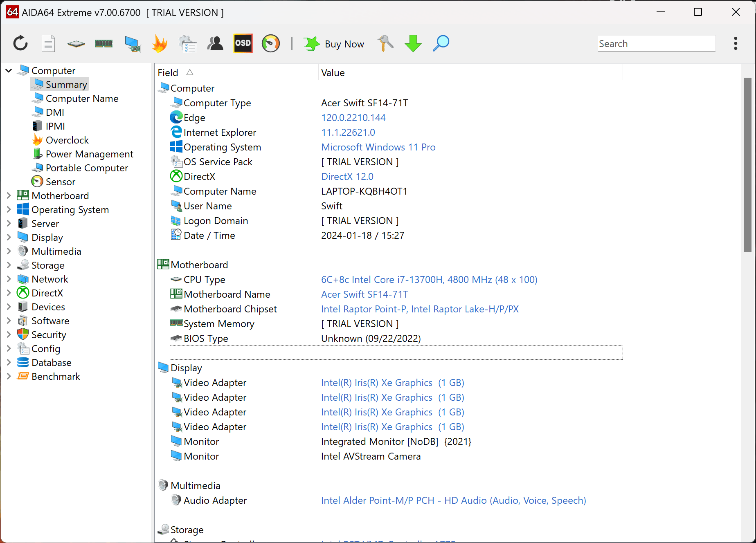Open Intel Raptor Point-P chipset link
The image size is (756, 543).
420,309
